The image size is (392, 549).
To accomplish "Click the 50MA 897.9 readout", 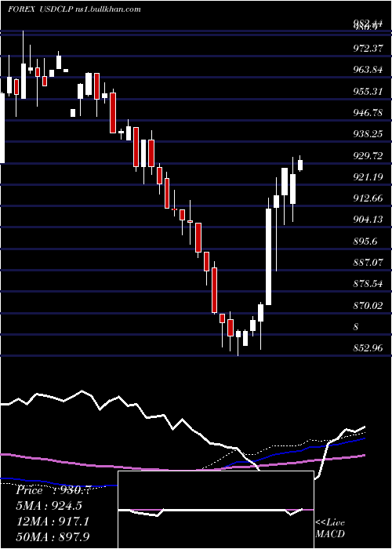I will (x=53, y=536).
